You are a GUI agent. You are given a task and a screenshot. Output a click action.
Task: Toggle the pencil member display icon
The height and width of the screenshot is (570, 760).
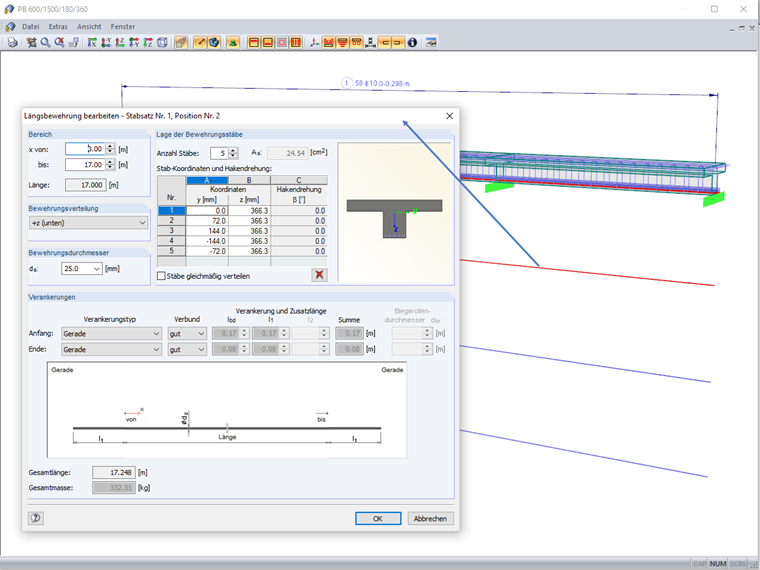pos(200,43)
